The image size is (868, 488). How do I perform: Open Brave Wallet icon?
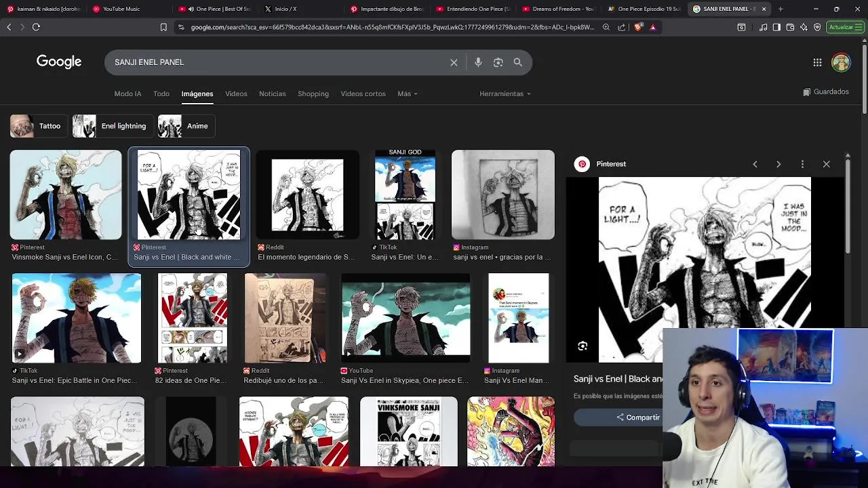click(x=790, y=27)
